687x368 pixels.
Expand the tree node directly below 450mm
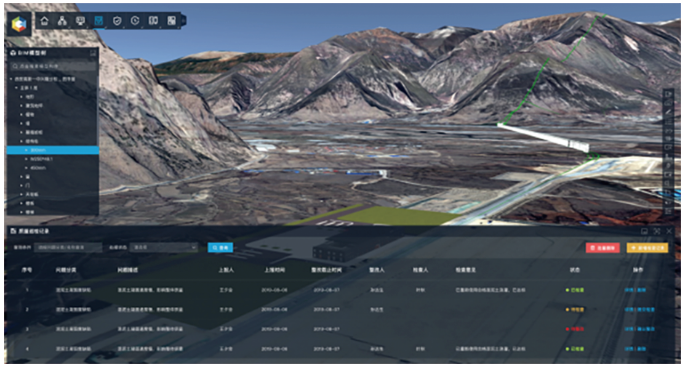(x=21, y=177)
